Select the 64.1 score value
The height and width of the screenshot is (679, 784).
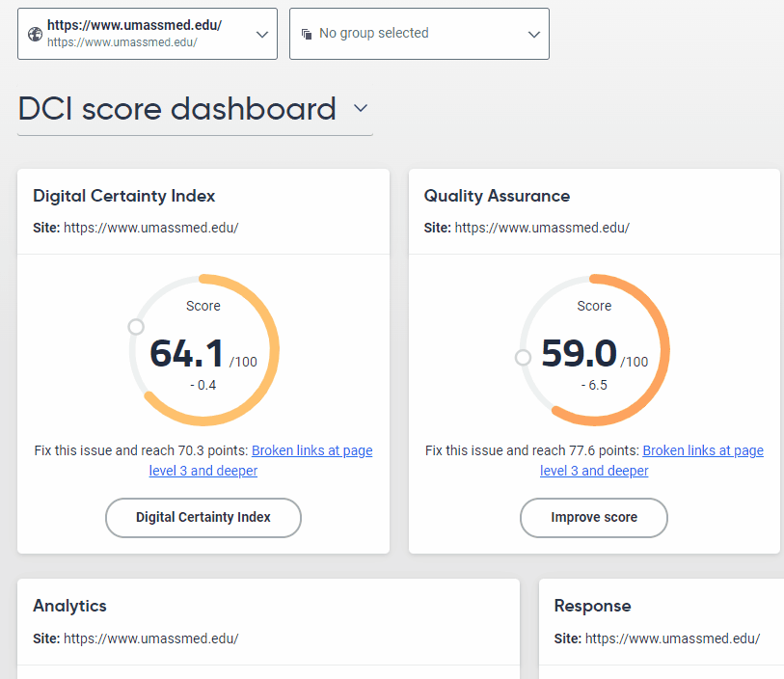point(187,354)
